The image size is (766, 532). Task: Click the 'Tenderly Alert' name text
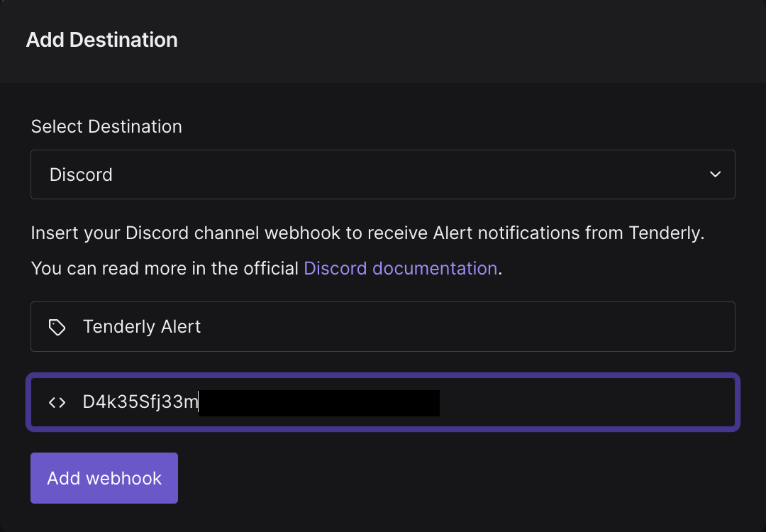142,326
